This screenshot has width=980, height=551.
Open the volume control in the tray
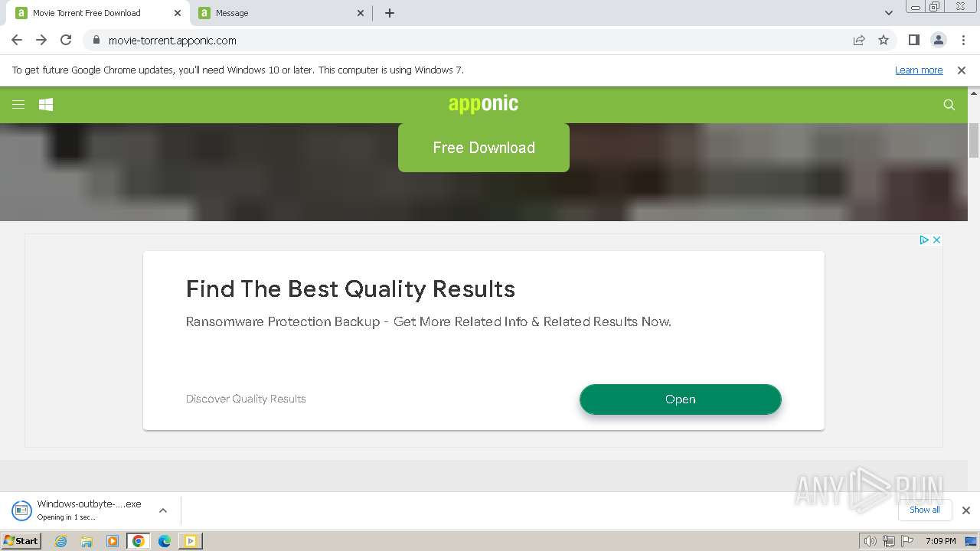click(871, 541)
